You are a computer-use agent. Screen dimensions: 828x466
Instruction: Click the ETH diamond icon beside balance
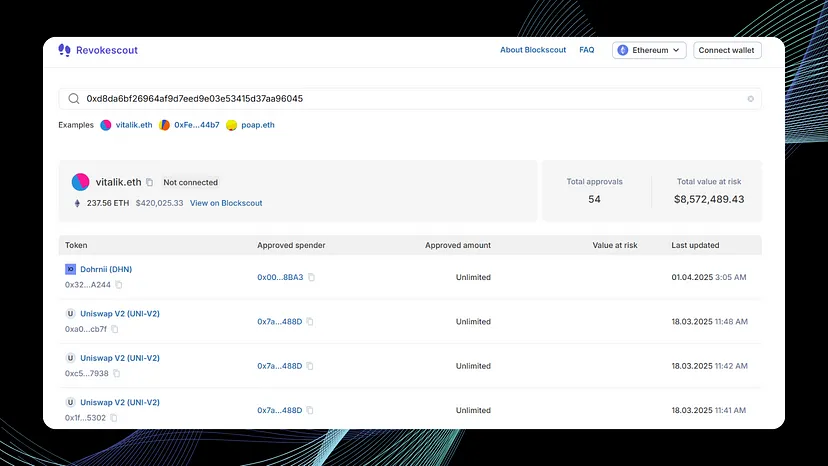point(77,203)
